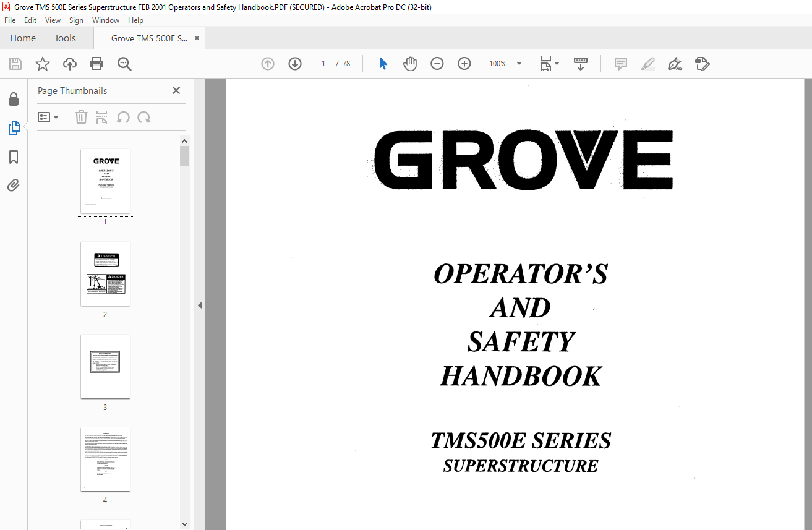This screenshot has width=812, height=530.
Task: Go to previous page arrow
Action: (x=268, y=64)
